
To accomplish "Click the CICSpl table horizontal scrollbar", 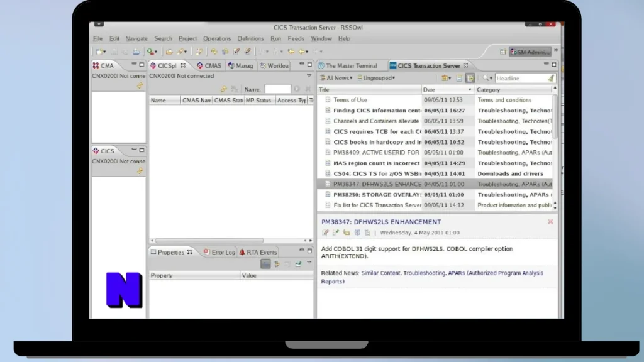I will pyautogui.click(x=209, y=241).
